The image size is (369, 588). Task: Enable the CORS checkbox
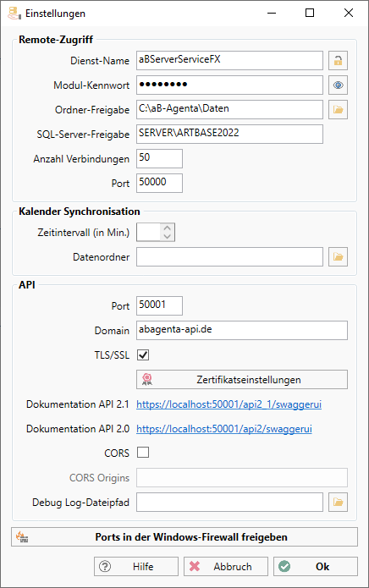(143, 453)
